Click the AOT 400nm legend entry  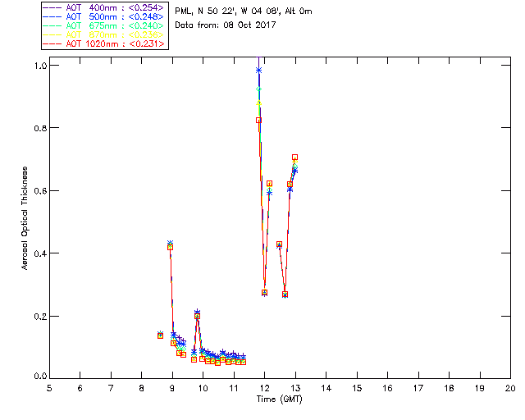pos(103,7)
